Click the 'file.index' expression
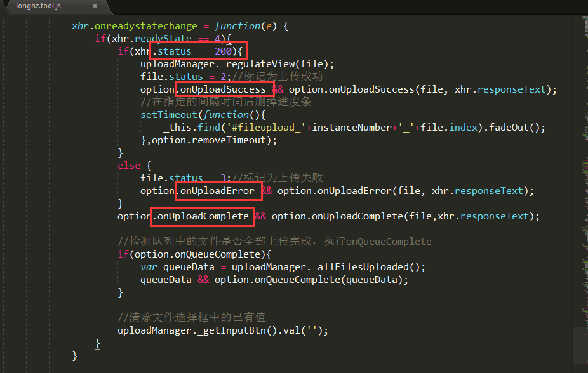This screenshot has width=588, height=373. point(449,128)
